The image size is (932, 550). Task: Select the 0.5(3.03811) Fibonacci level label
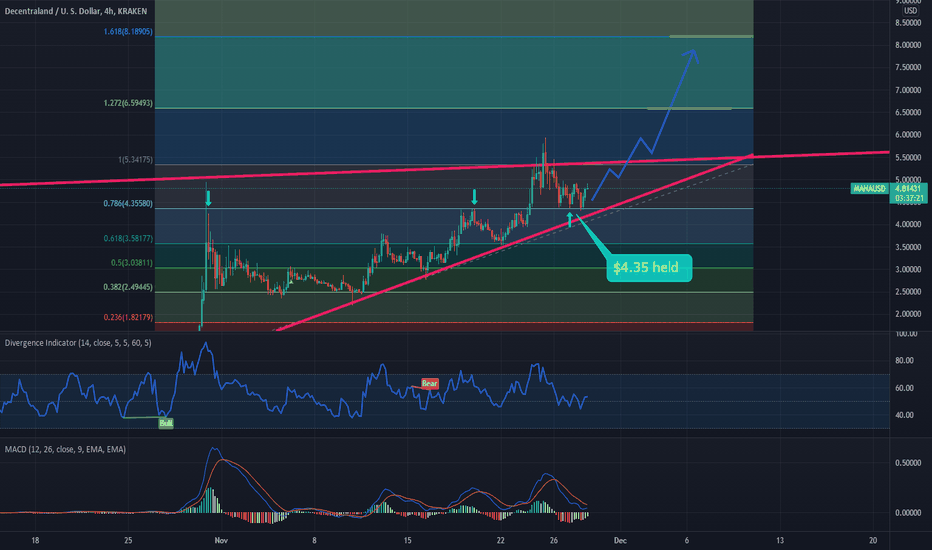[132, 263]
